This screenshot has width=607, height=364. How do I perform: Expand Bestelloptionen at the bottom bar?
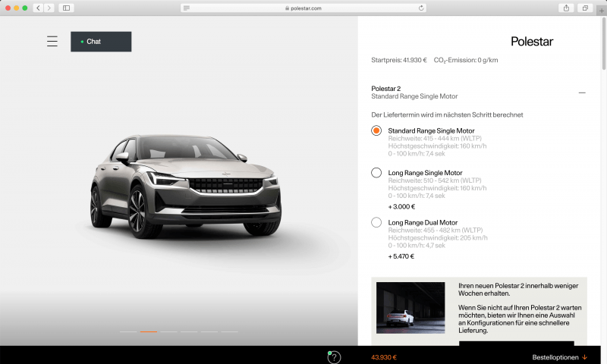click(560, 357)
